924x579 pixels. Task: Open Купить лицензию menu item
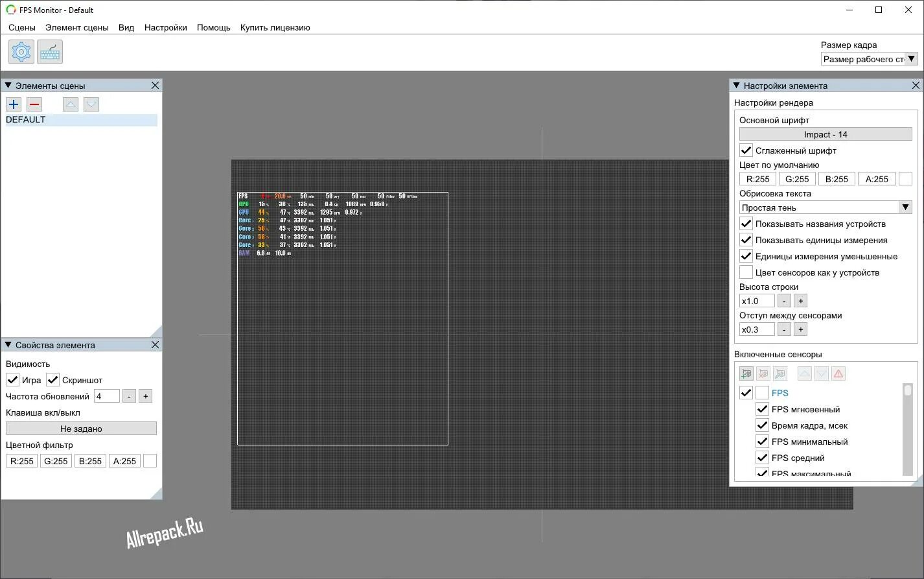(x=275, y=27)
